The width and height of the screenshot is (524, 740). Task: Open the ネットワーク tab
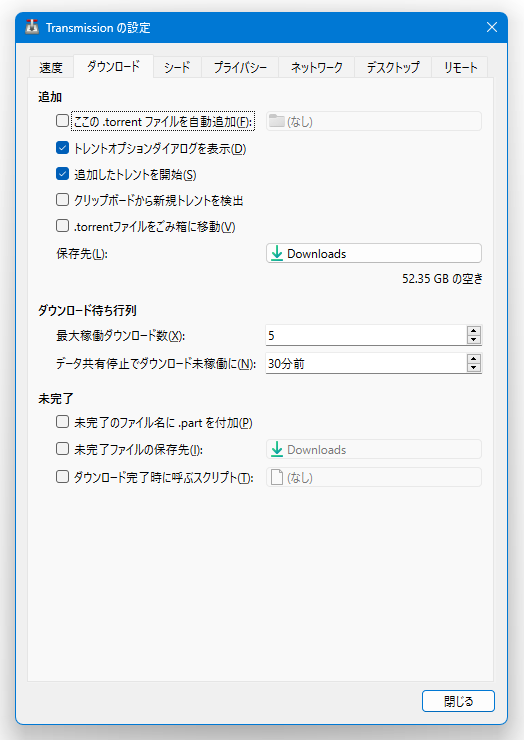pyautogui.click(x=316, y=67)
